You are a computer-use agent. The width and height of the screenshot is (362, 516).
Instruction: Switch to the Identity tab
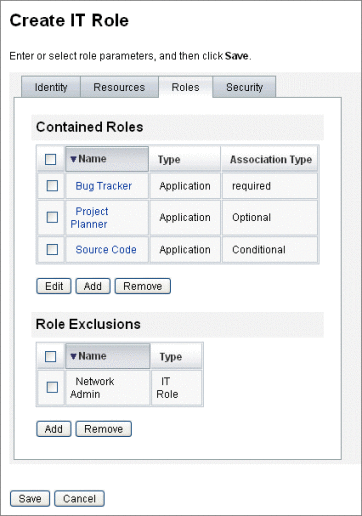(x=51, y=87)
